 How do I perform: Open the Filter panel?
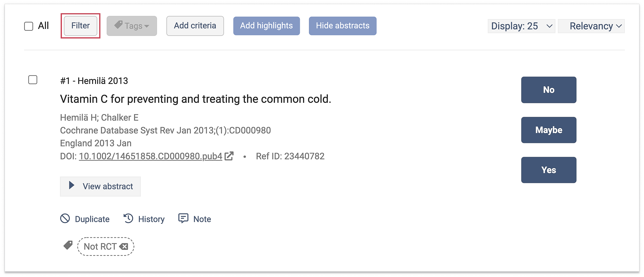[x=80, y=26]
